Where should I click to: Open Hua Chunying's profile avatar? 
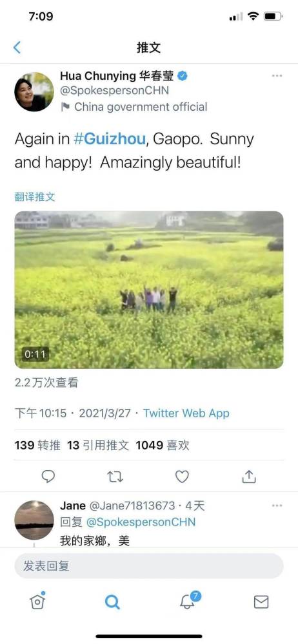tap(34, 91)
